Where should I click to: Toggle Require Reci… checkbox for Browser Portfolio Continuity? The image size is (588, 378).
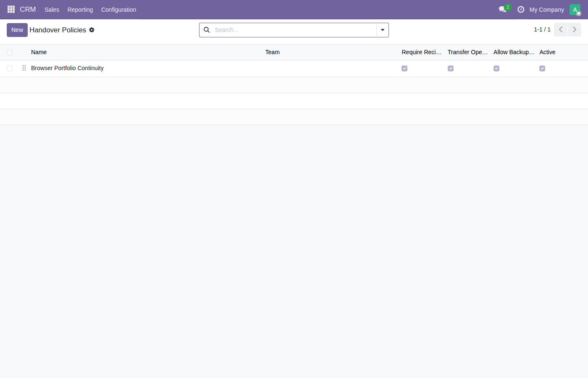(x=404, y=68)
